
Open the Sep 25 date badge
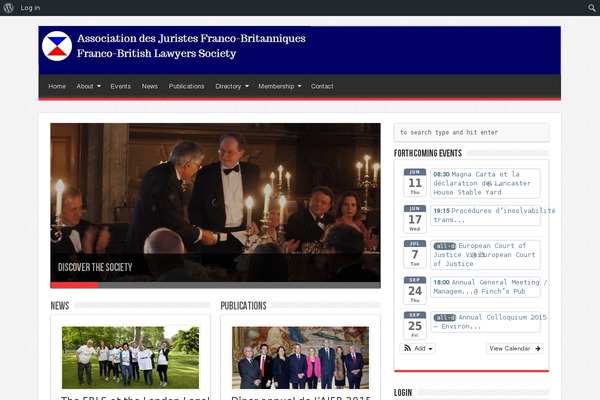(415, 325)
